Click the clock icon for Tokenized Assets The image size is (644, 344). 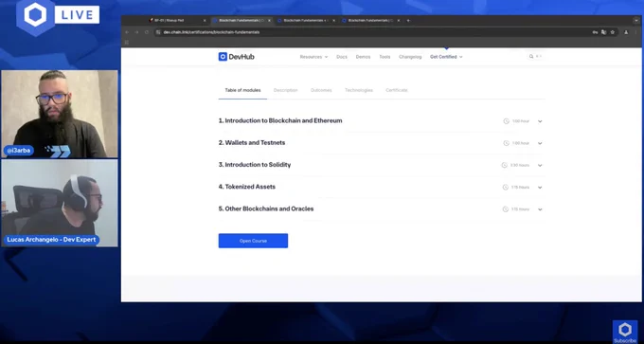(505, 187)
